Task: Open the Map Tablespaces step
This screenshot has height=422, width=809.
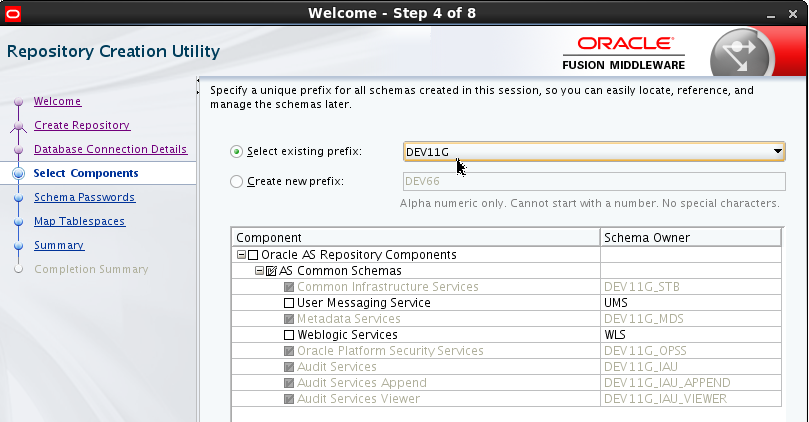Action: coord(79,221)
